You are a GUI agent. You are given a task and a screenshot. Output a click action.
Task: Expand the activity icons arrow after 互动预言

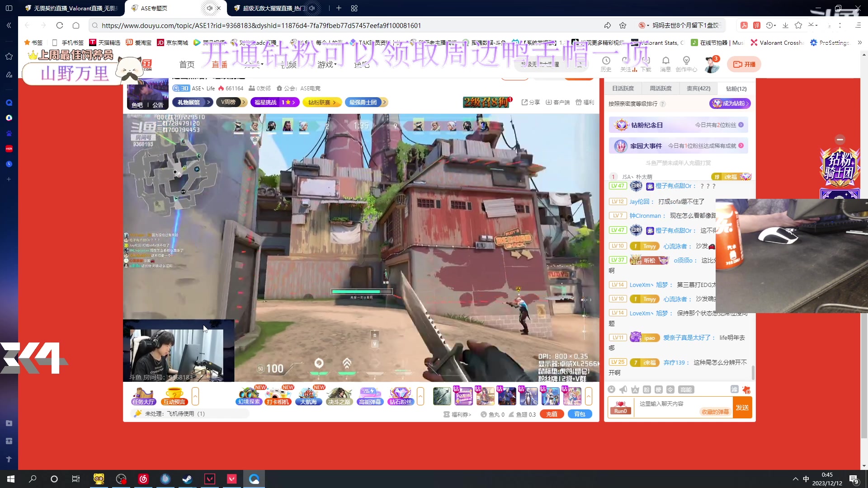195,396
